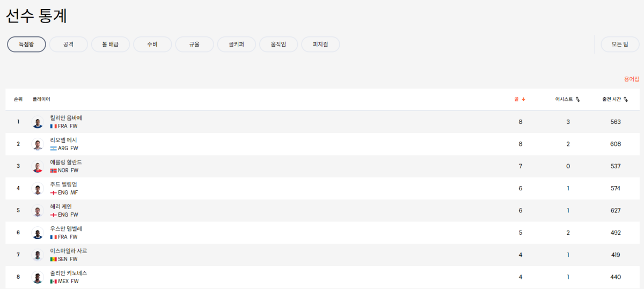Switch to the 피지컬 tab
644x289 pixels.
point(320,45)
